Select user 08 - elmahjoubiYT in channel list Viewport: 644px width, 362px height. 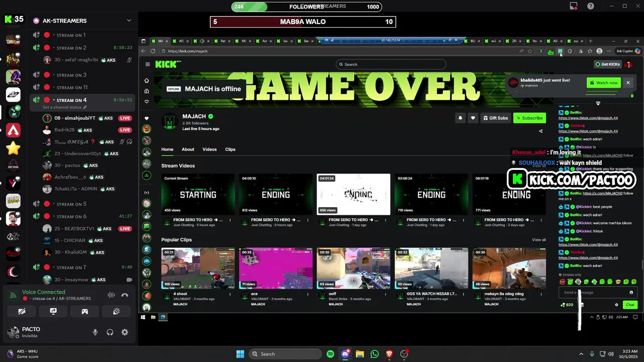click(75, 118)
